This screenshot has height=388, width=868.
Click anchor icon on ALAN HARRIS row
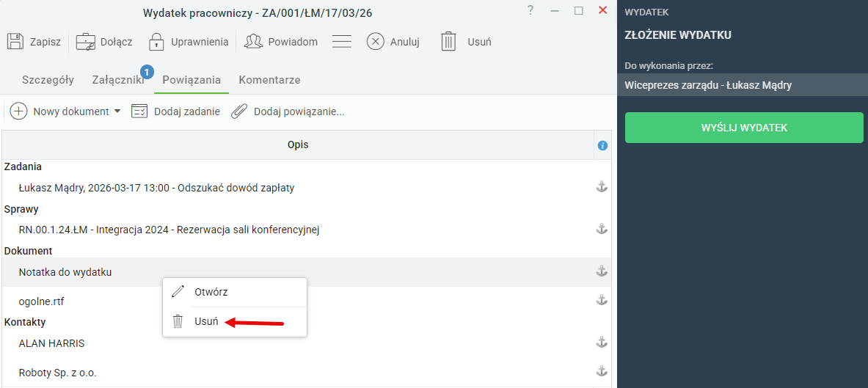(601, 343)
